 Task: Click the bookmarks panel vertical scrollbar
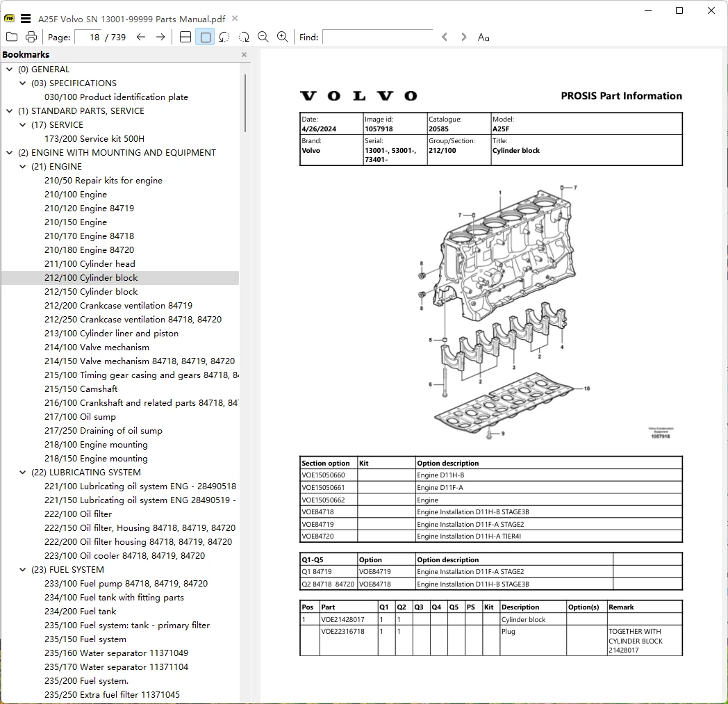pos(245,103)
